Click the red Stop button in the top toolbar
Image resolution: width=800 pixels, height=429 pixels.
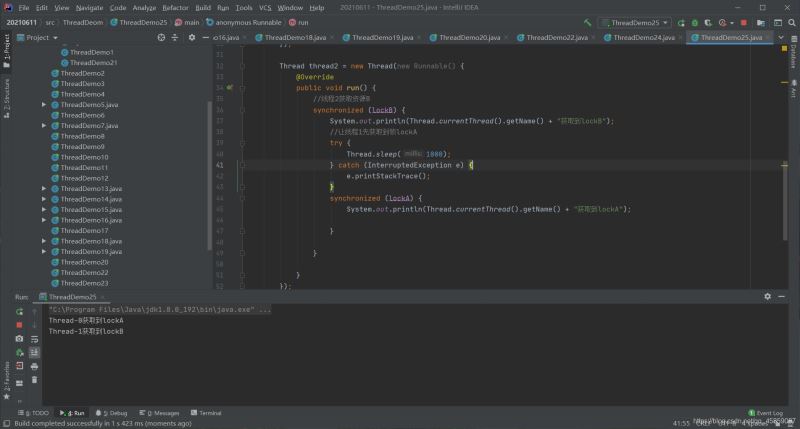tap(743, 22)
